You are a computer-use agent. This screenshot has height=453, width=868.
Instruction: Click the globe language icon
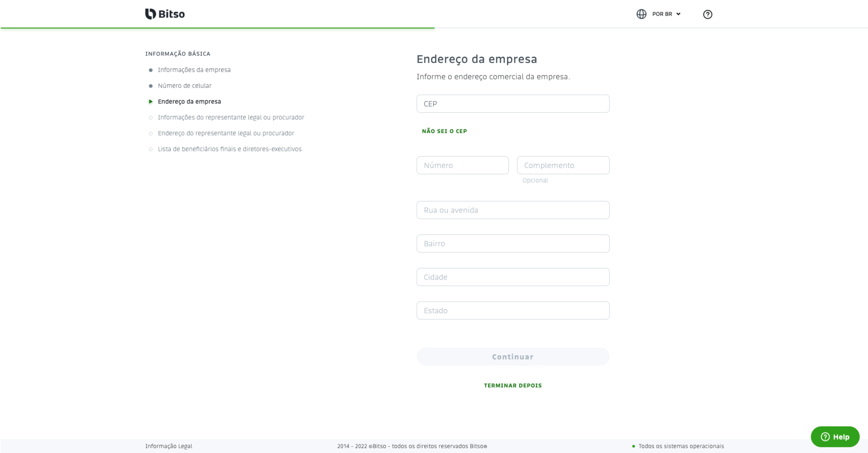[x=641, y=14]
